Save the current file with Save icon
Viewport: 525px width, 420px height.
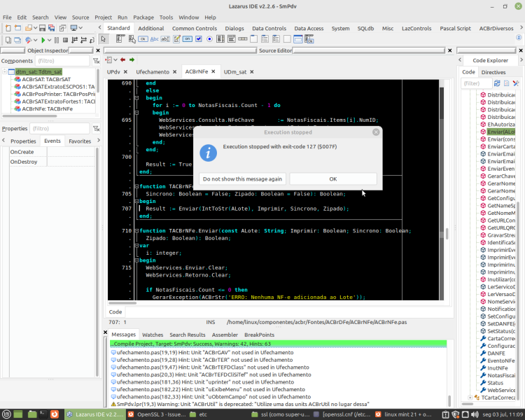tap(42, 28)
